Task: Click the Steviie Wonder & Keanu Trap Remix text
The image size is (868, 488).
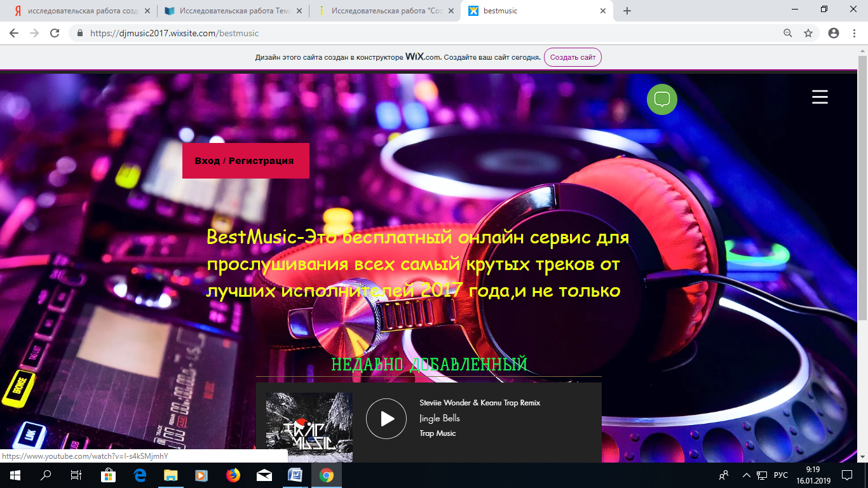Action: pos(480,403)
